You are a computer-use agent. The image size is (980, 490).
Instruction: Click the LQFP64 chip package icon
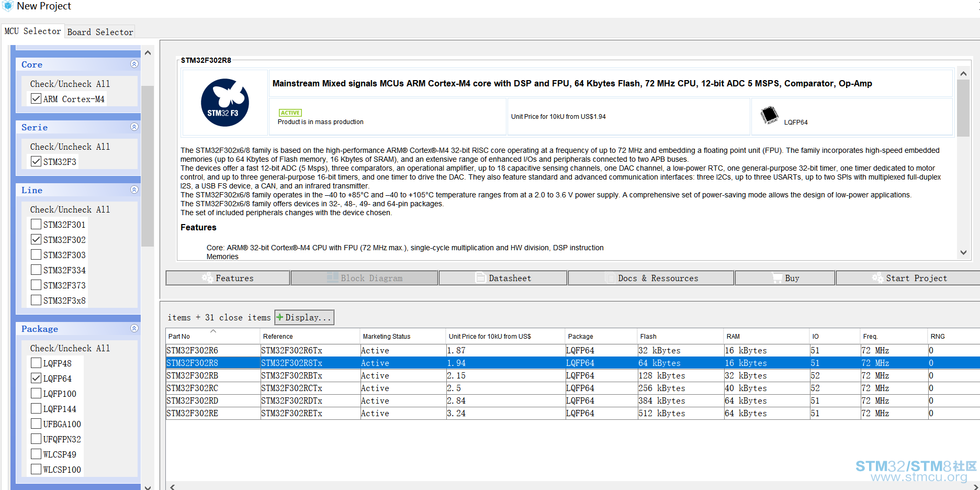[x=769, y=115]
